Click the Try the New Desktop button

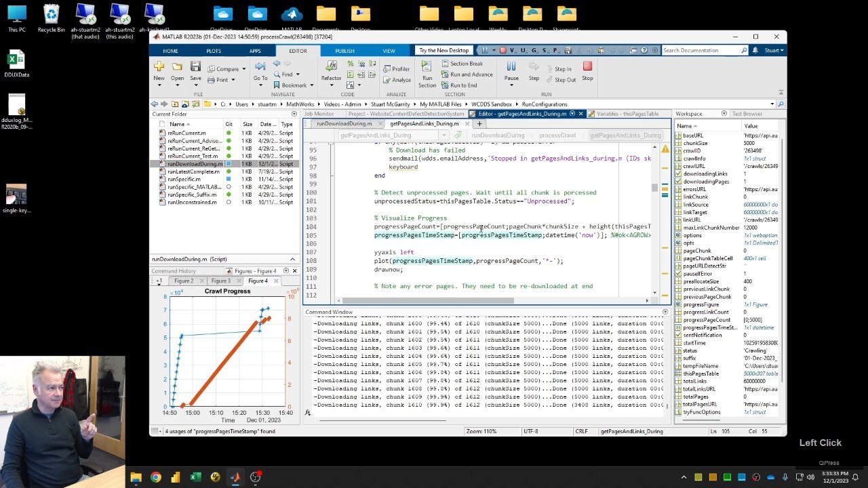(443, 50)
